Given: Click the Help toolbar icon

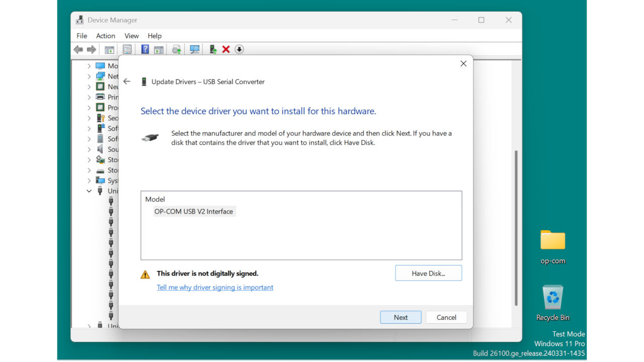Looking at the screenshot, I should 145,49.
